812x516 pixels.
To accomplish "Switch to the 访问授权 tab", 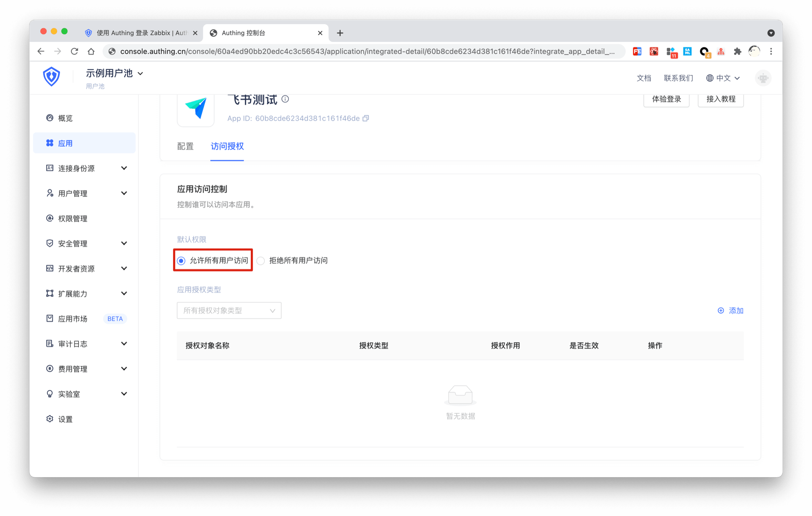I will pos(227,146).
